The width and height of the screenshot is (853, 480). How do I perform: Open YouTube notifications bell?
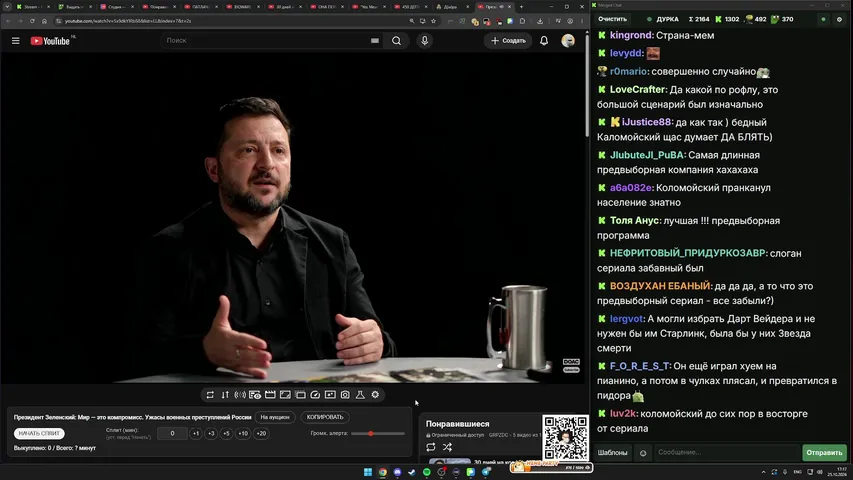544,41
